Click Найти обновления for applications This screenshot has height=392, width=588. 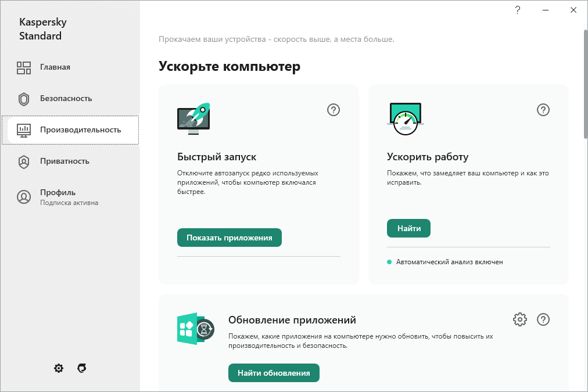(274, 373)
